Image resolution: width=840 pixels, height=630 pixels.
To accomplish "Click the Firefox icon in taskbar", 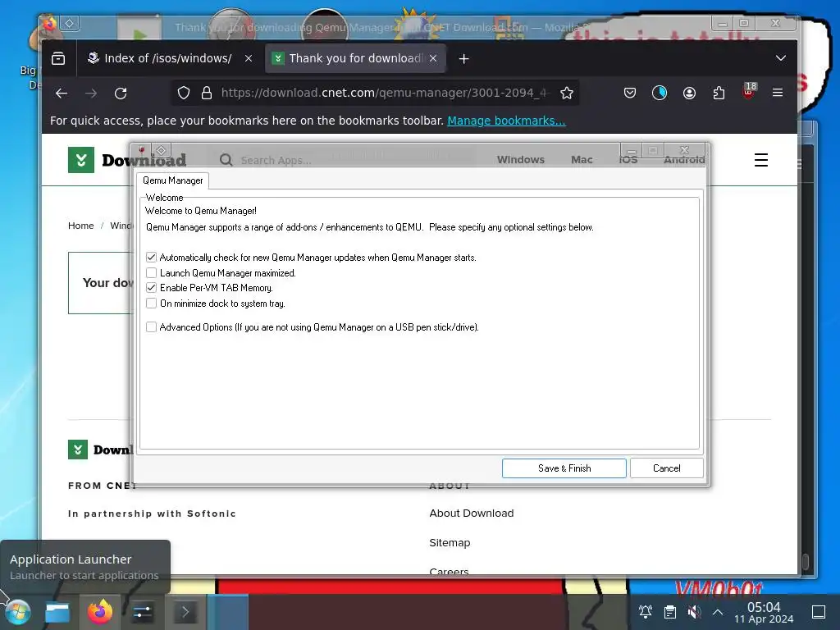I will [x=100, y=612].
